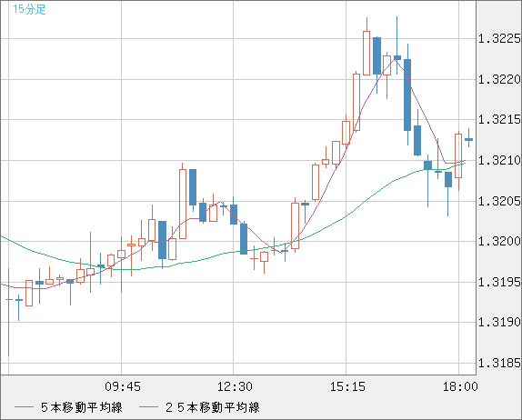522x420 pixels.
Task: Click the purple 5-bar moving average legend line
Action: point(24,407)
